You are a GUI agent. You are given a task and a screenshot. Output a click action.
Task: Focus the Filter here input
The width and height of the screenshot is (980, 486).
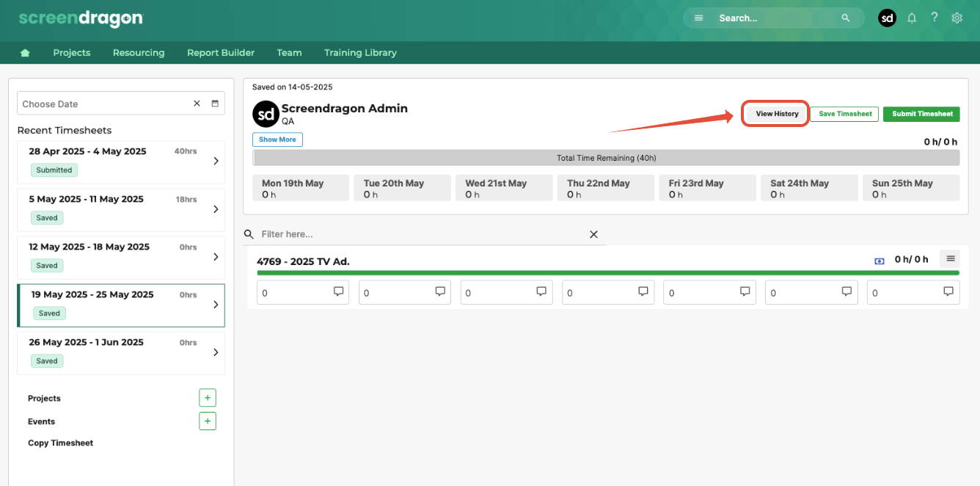(x=423, y=234)
